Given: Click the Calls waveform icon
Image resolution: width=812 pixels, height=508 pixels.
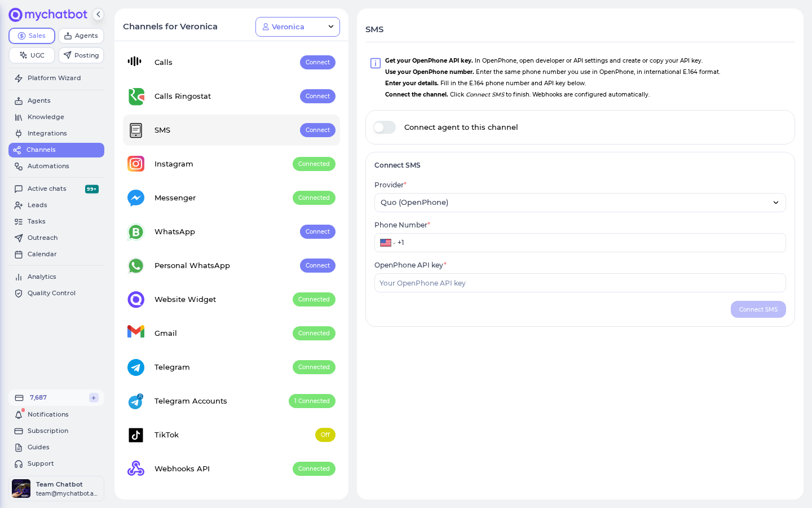Looking at the screenshot, I should coord(135,62).
